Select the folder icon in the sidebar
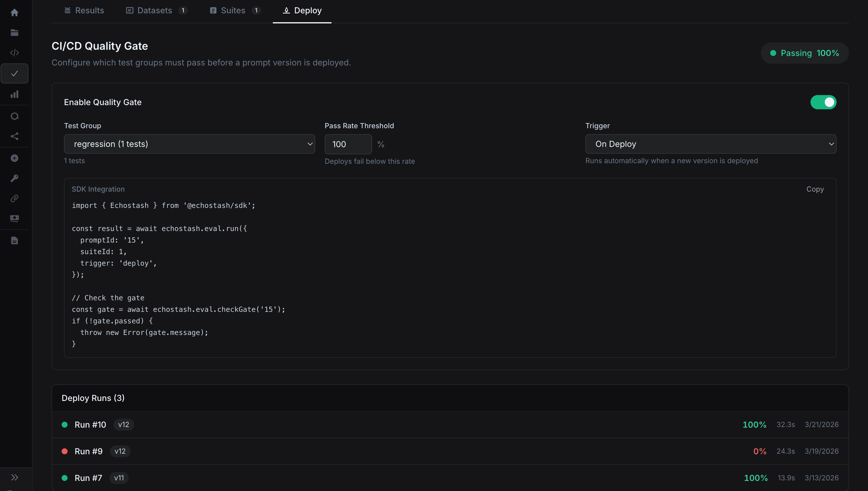The height and width of the screenshot is (491, 868). 15,32
